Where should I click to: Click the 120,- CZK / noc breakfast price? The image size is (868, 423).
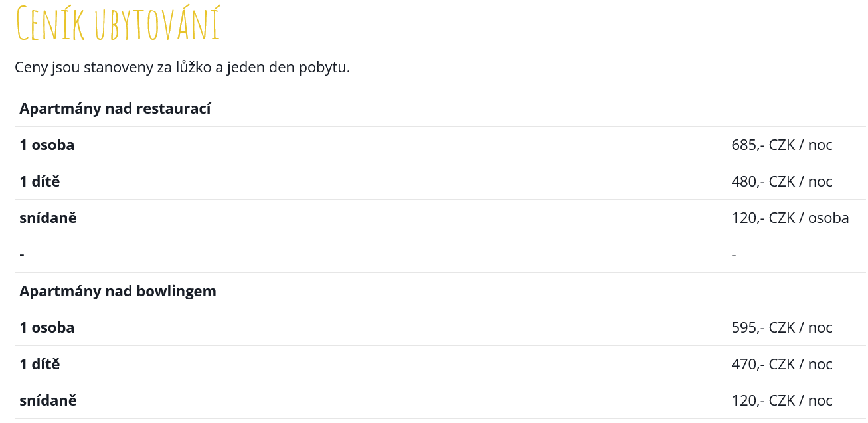(782, 400)
